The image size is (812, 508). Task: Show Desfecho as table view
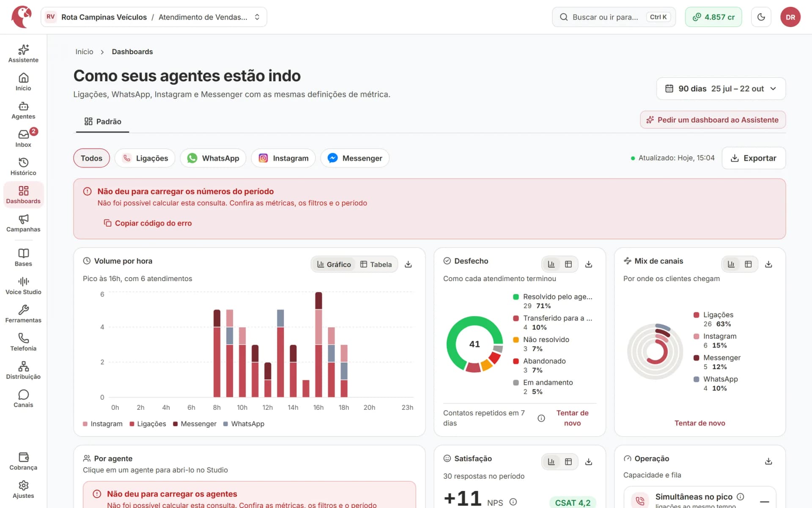pos(568,264)
